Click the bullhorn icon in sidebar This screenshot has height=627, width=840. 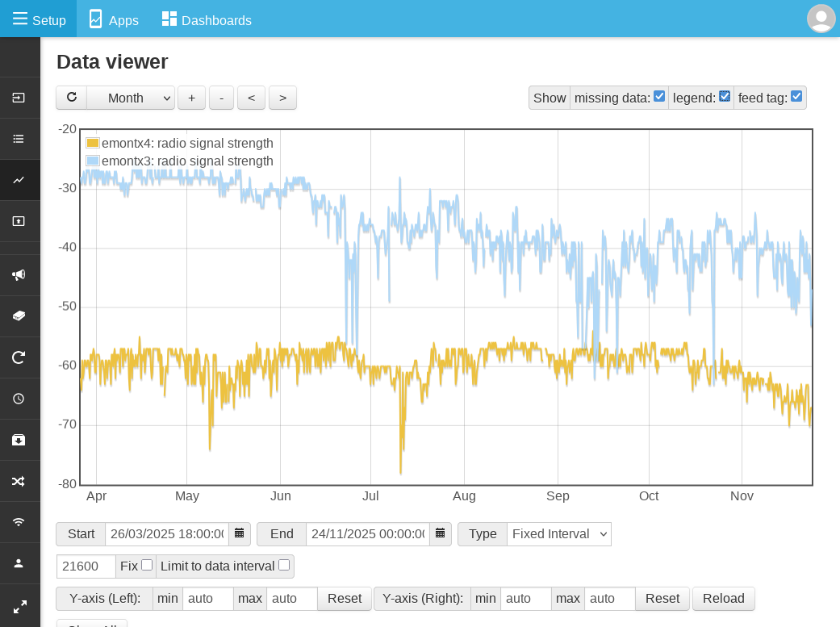tap(19, 275)
